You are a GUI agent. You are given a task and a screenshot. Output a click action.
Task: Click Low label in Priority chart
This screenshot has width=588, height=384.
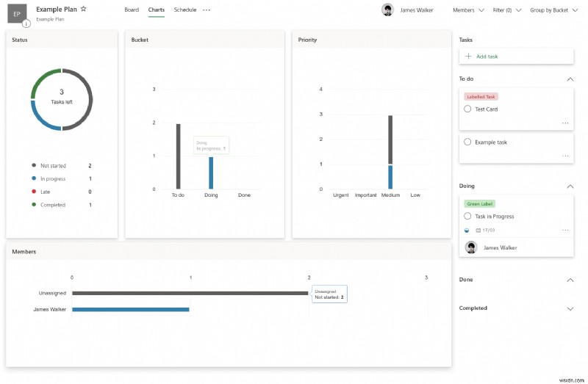coord(415,195)
